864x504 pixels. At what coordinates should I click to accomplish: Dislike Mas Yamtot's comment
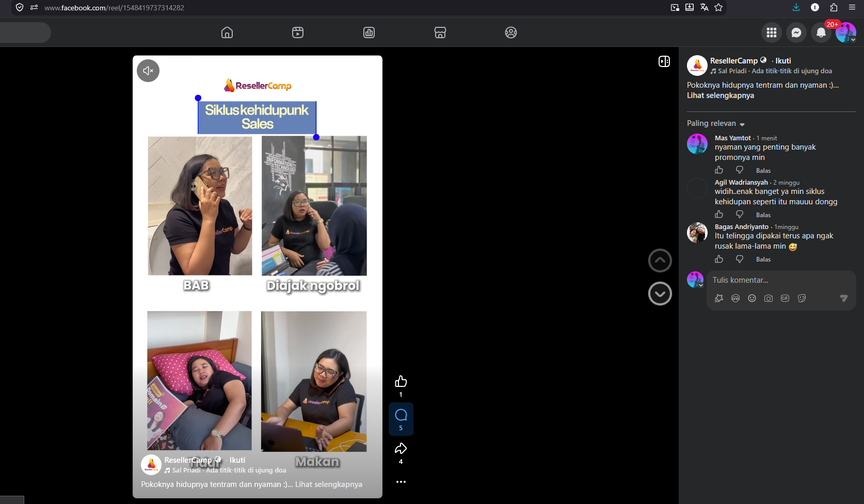click(x=740, y=170)
